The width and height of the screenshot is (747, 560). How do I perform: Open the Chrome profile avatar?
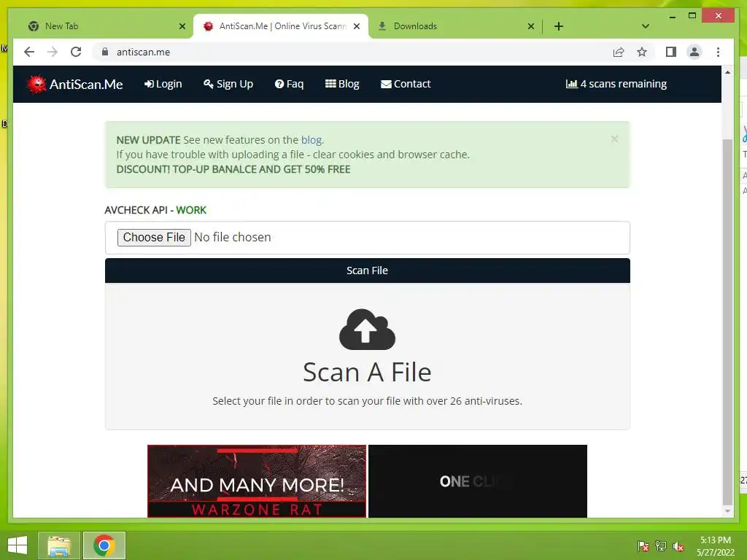click(694, 52)
